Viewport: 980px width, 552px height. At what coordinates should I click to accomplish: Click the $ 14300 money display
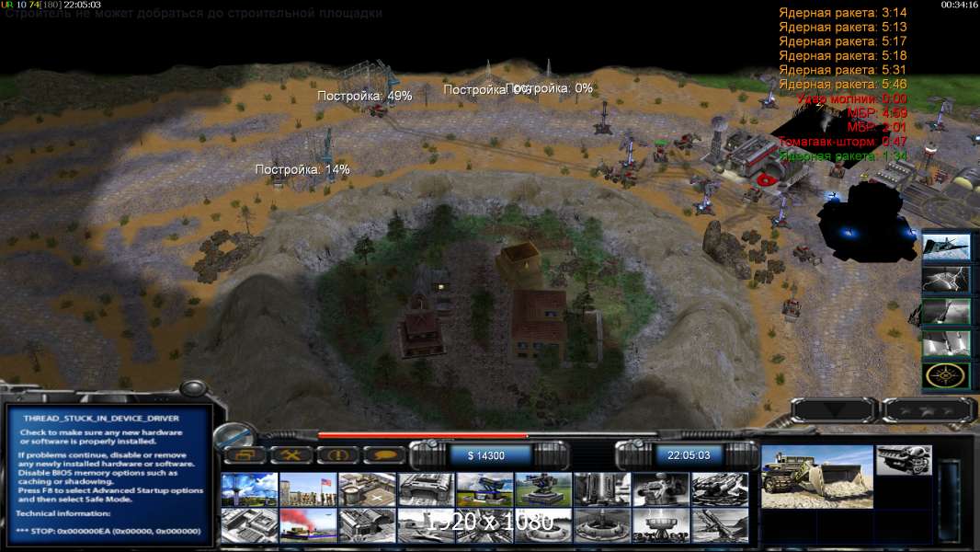pyautogui.click(x=486, y=455)
